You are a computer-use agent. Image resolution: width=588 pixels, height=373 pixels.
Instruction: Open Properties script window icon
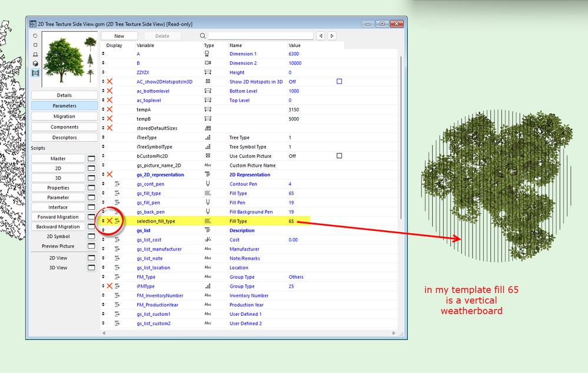click(x=91, y=187)
